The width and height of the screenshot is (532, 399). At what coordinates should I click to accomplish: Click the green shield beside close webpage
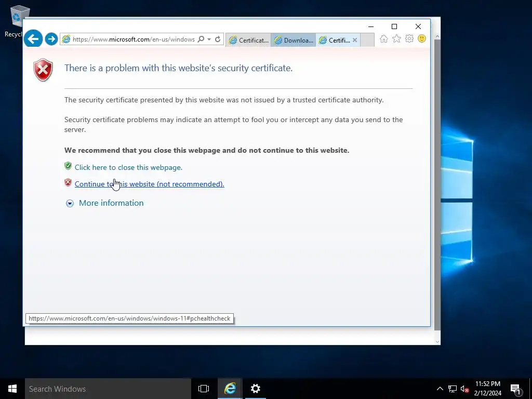(68, 166)
